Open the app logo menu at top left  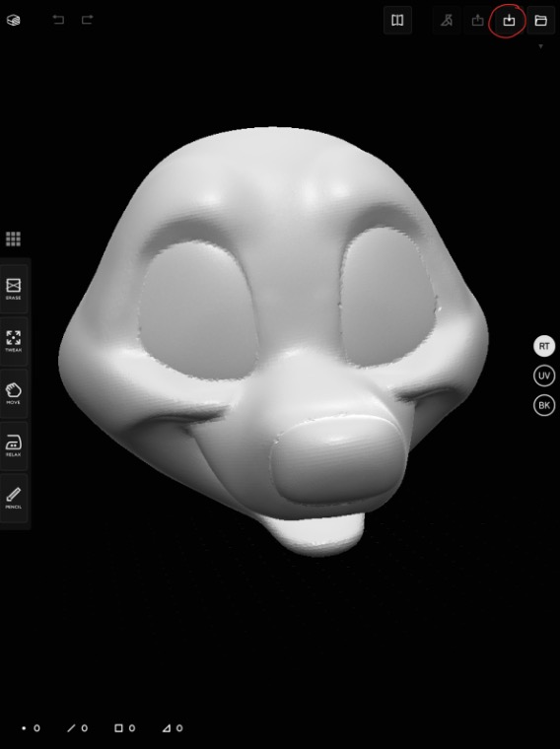[x=14, y=20]
